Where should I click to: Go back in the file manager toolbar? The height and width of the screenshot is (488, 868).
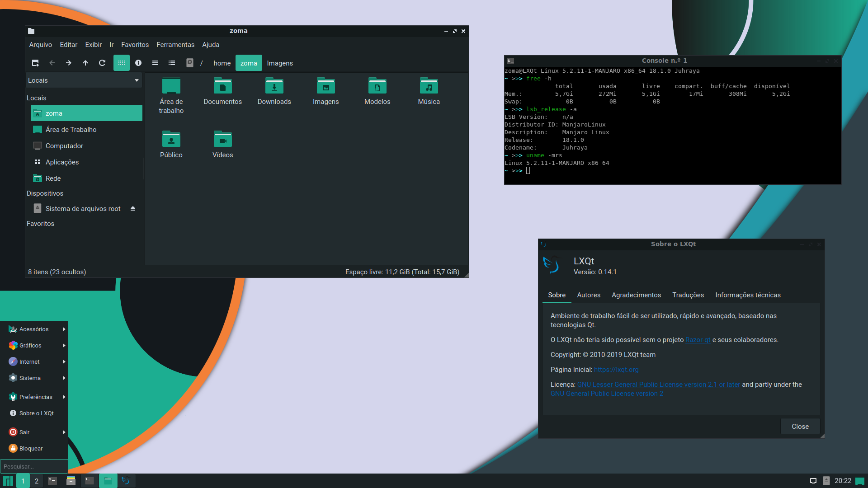point(52,63)
